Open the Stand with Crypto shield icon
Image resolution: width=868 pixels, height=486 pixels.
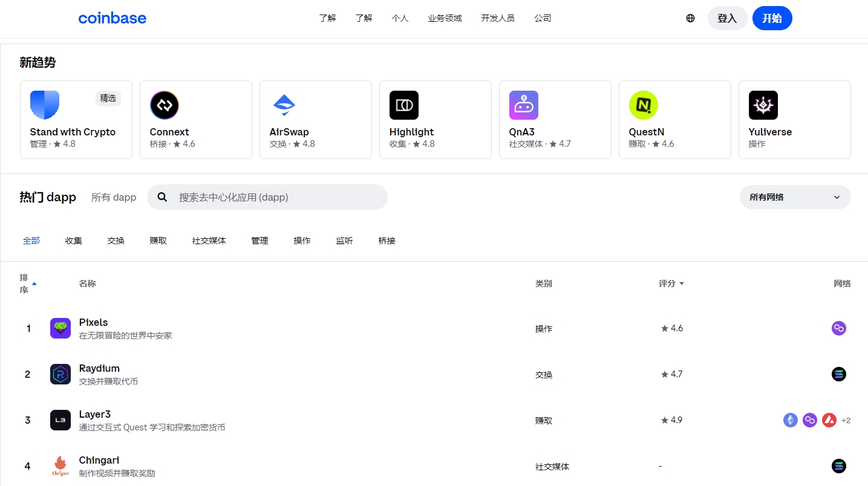[44, 105]
